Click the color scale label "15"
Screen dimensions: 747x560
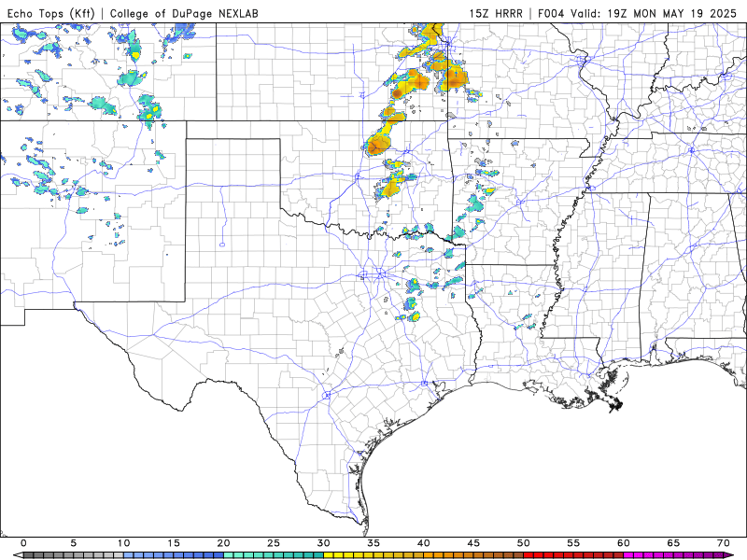tap(174, 543)
